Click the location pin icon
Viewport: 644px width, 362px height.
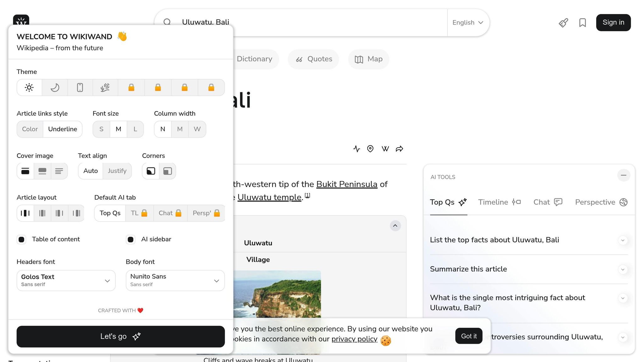[x=370, y=149]
